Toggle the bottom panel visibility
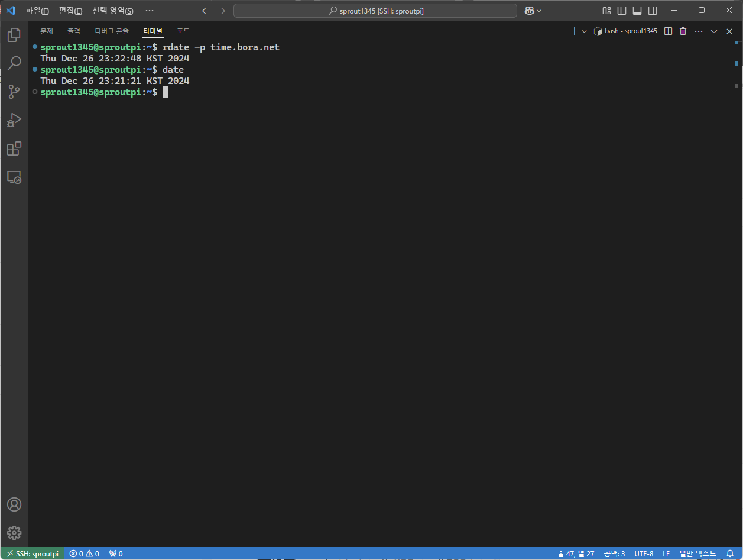This screenshot has height=560, width=743. 637,11
